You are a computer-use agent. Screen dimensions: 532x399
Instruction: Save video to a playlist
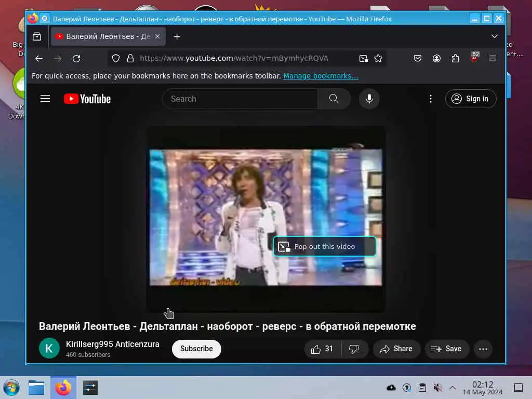pos(447,349)
